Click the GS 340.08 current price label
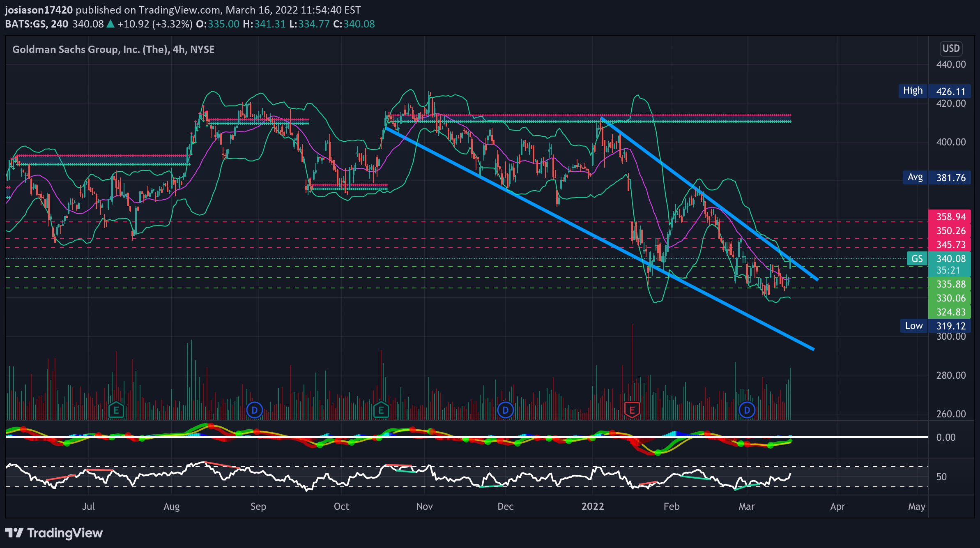Viewport: 980px width, 548px height. pyautogui.click(x=939, y=259)
